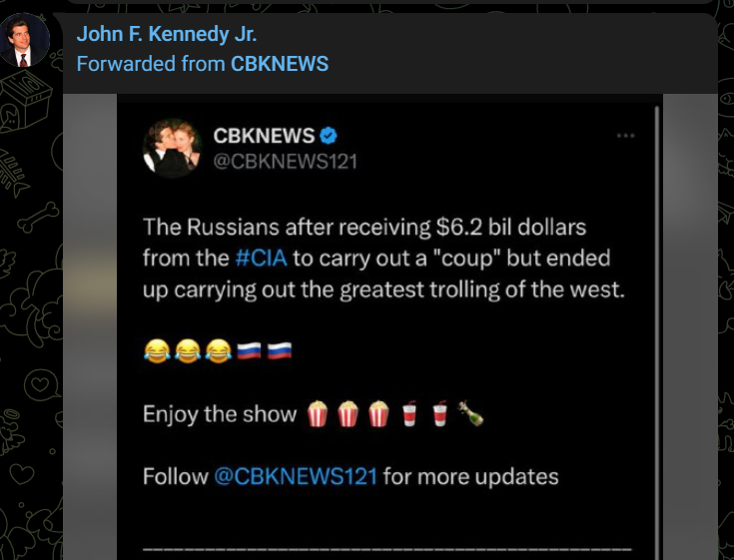Click the sender's profile avatar photo
734x560 pixels.
[26, 40]
